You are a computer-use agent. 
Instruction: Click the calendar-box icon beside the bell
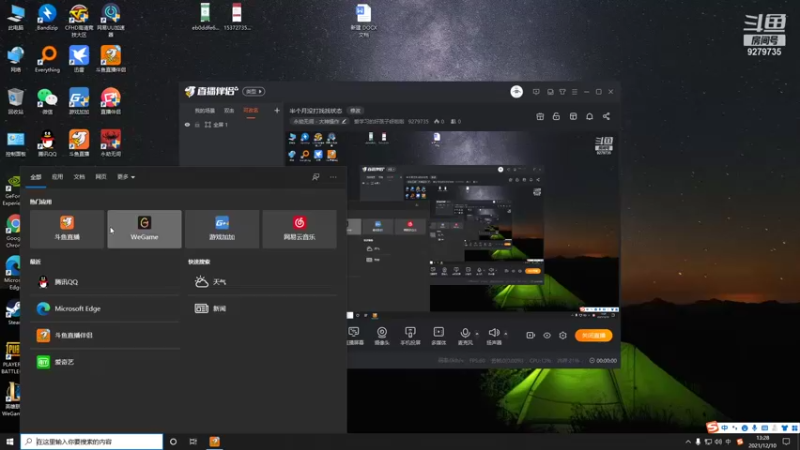click(x=573, y=116)
